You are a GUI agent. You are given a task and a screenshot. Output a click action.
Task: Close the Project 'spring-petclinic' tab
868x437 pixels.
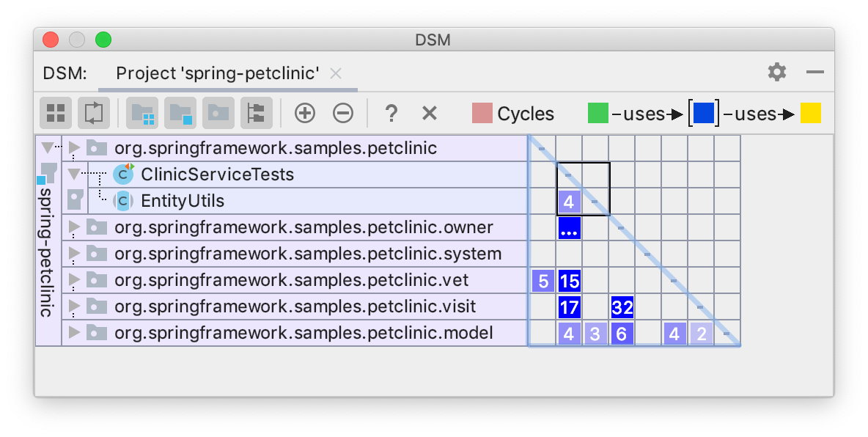336,73
